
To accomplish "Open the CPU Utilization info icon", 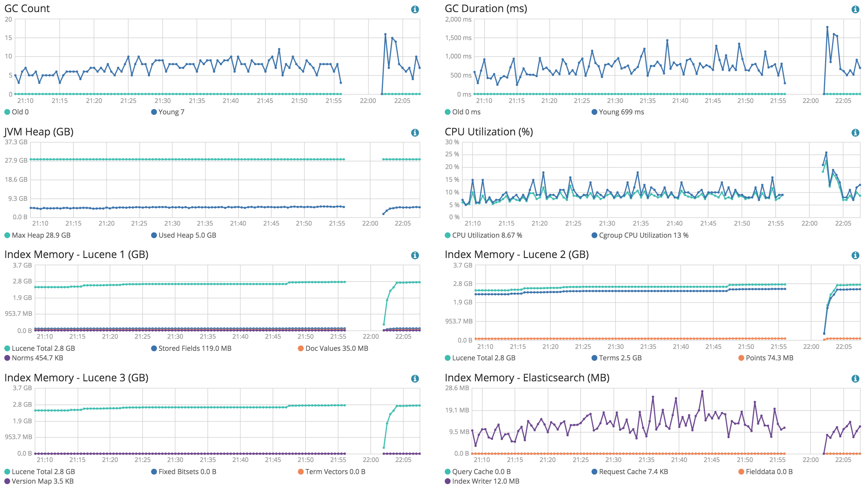I will point(855,133).
